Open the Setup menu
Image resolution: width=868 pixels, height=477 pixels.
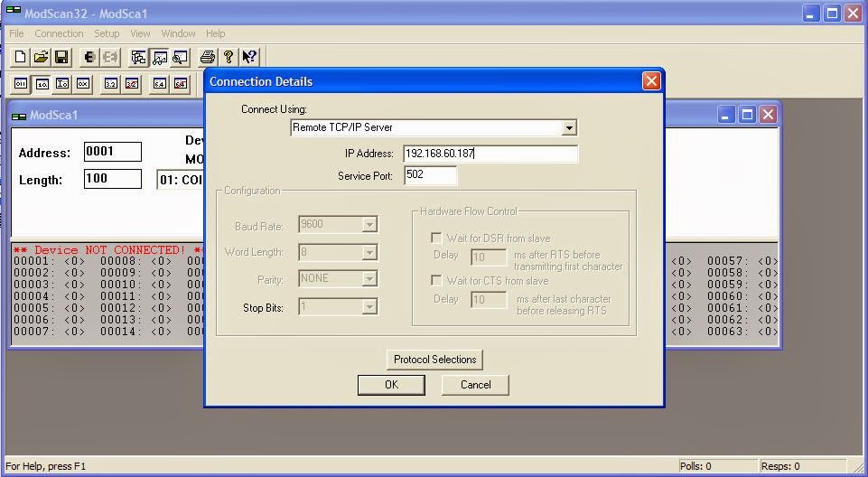click(x=107, y=33)
